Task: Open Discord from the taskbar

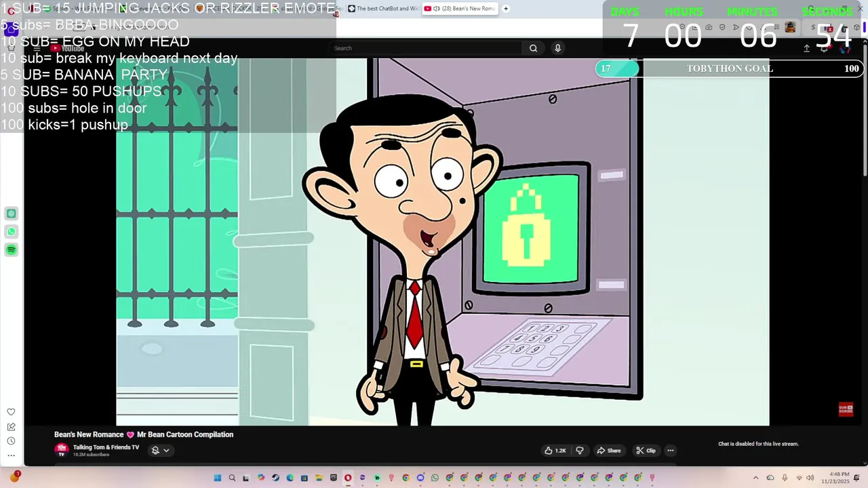Action: (420, 478)
